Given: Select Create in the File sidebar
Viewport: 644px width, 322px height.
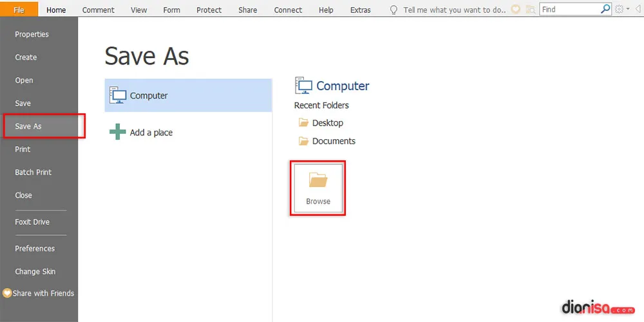Looking at the screenshot, I should point(26,57).
